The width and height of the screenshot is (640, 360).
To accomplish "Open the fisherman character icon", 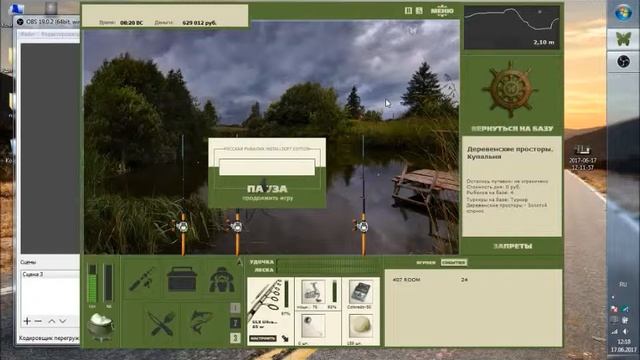I will (222, 280).
